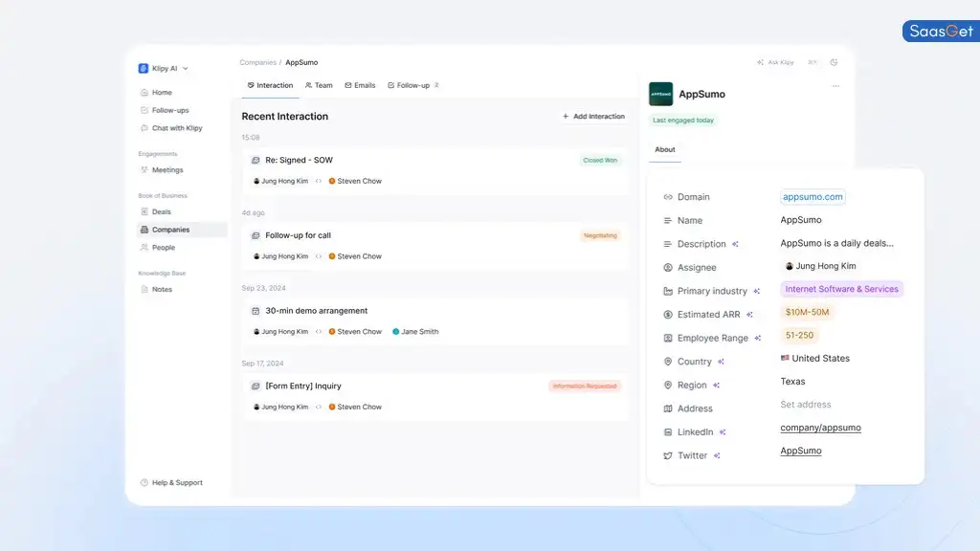
Task: Switch to the Interaction tab
Action: click(x=270, y=85)
